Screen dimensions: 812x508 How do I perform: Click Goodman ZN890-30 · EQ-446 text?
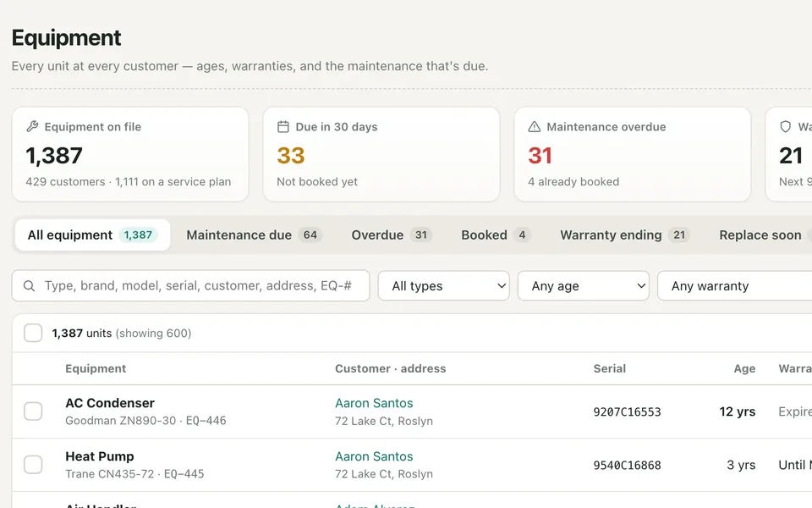(145, 421)
